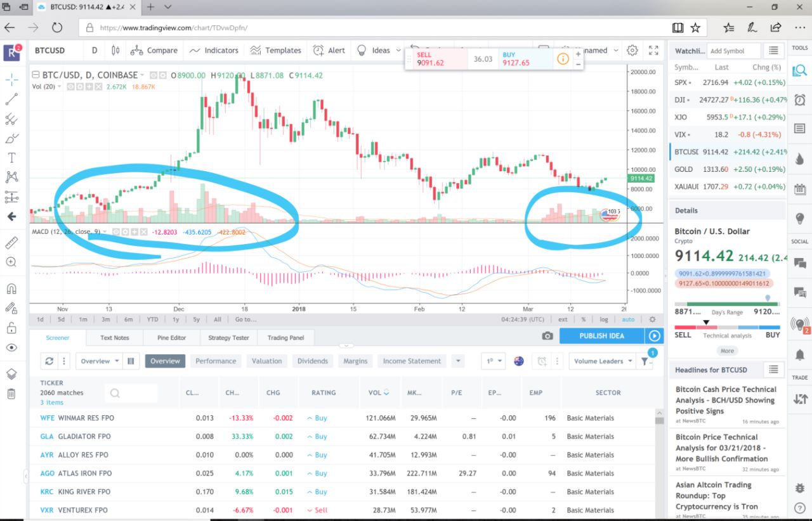This screenshot has height=521, width=812.
Task: Open the Templates menu
Action: (x=275, y=50)
